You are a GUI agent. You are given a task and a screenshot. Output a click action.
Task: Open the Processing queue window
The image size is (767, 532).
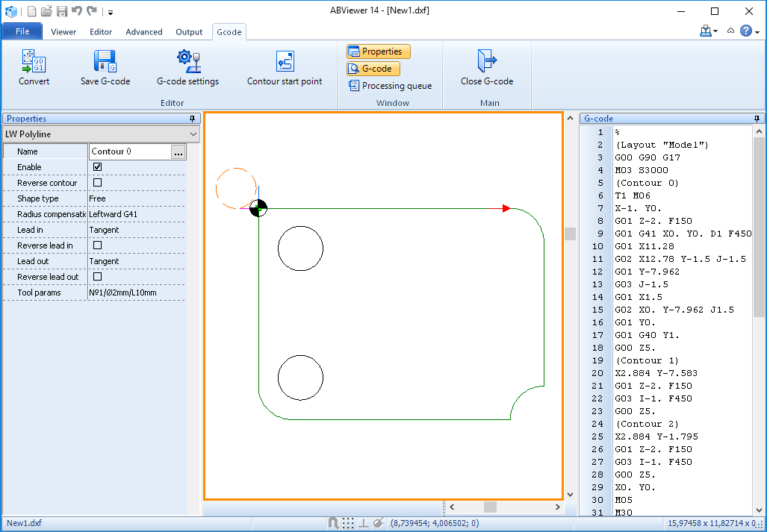(389, 86)
